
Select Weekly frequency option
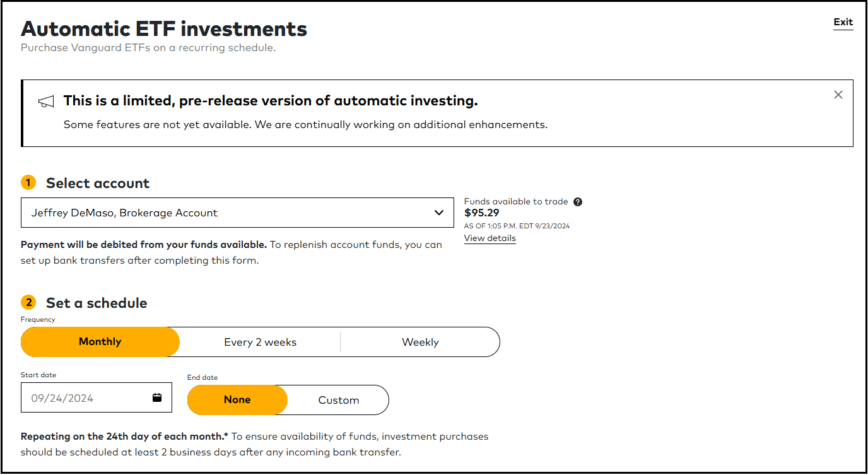[x=420, y=342]
